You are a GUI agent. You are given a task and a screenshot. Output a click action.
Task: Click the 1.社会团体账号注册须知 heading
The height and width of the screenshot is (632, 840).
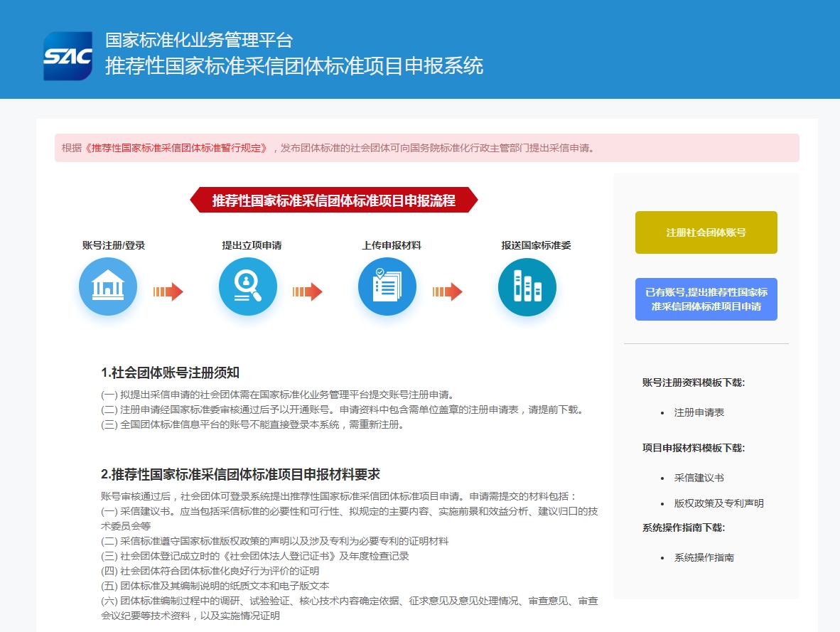(x=170, y=373)
